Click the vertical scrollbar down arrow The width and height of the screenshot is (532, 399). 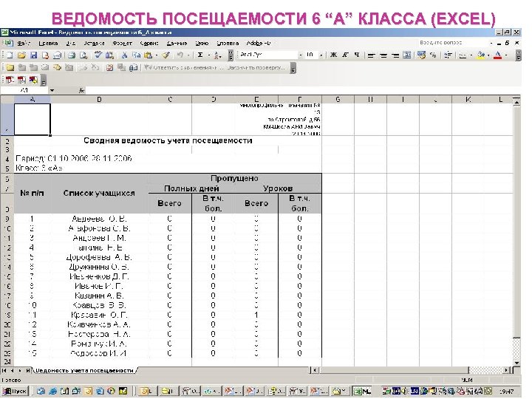click(516, 363)
